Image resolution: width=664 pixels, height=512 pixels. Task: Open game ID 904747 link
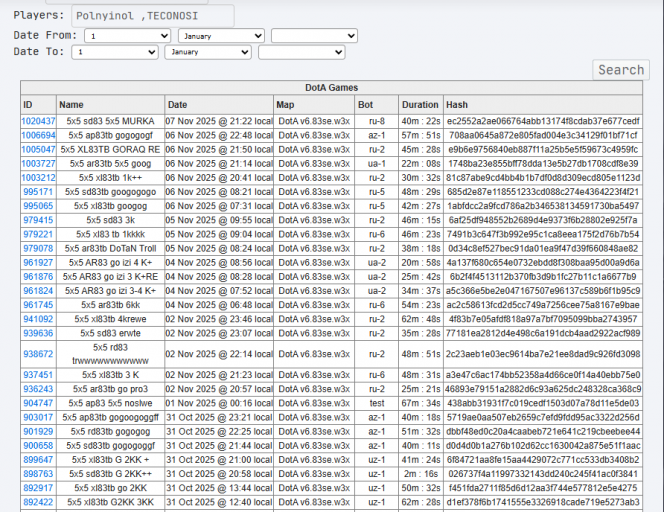[x=39, y=403]
